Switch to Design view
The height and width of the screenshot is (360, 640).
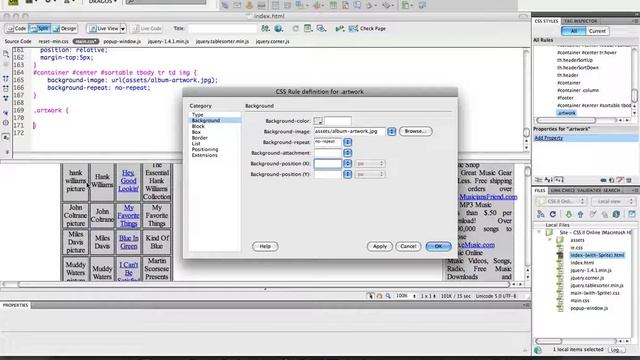click(x=65, y=29)
